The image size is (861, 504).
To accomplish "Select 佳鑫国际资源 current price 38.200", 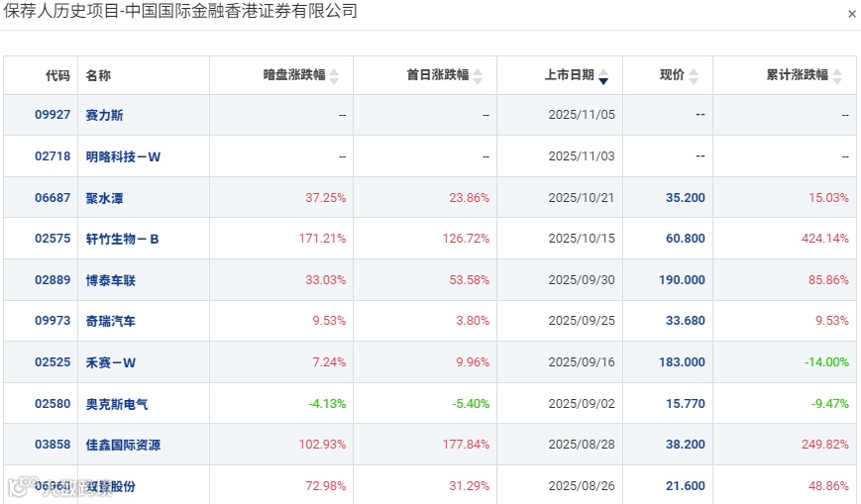I will pyautogui.click(x=686, y=445).
